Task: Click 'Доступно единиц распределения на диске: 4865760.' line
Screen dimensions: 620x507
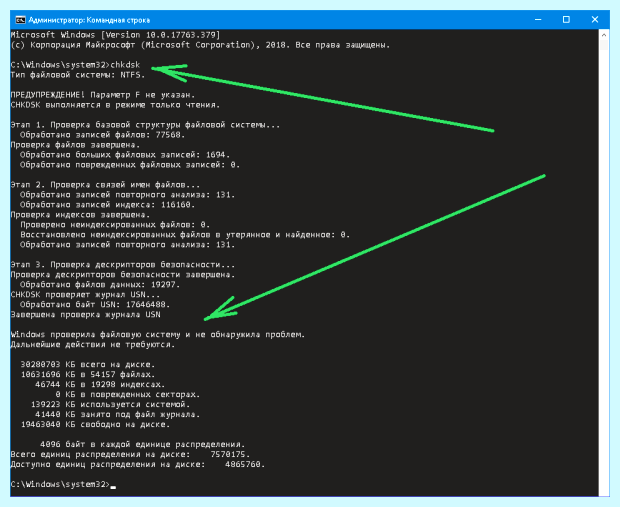Action: click(x=138, y=464)
